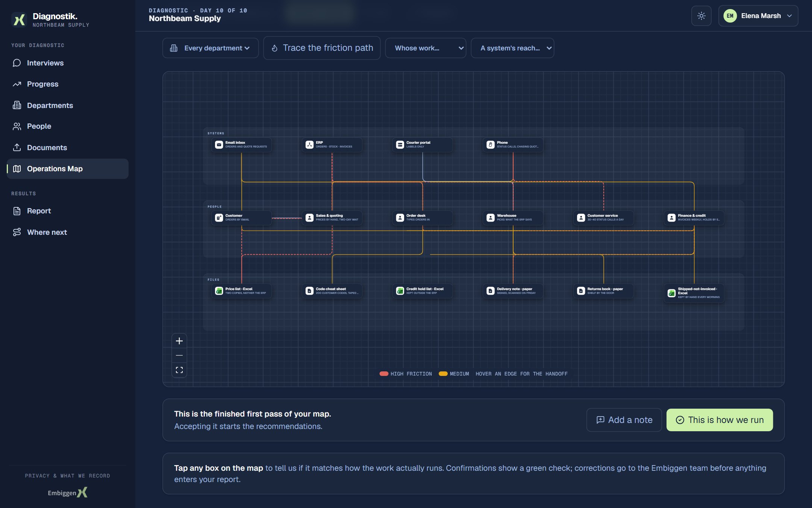The height and width of the screenshot is (508, 812).
Task: Open the Credit hold list Excel node
Action: tap(423, 291)
